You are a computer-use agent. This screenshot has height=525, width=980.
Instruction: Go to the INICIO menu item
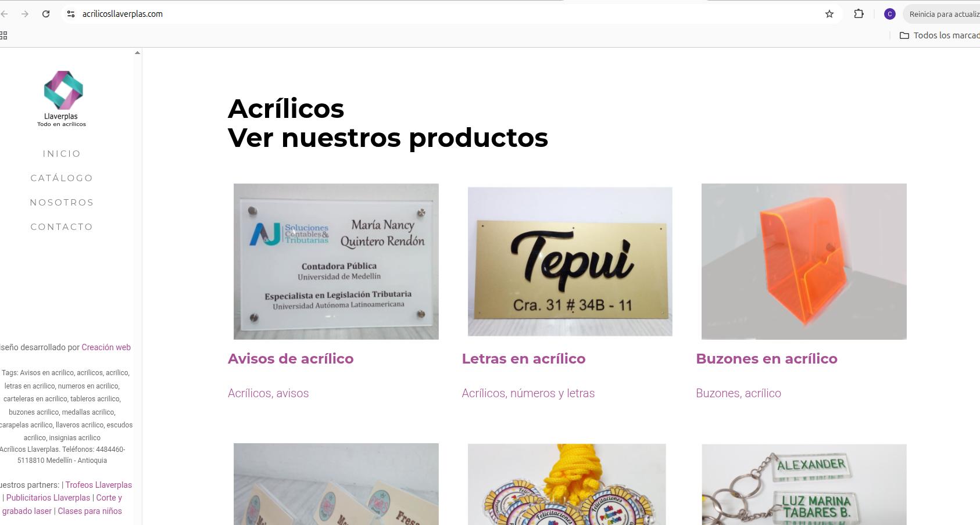(x=62, y=154)
